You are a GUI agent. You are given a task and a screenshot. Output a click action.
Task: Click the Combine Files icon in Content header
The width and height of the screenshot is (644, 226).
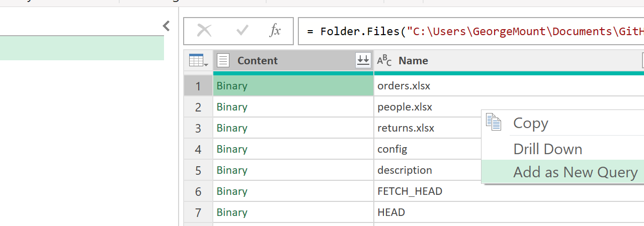tap(363, 61)
